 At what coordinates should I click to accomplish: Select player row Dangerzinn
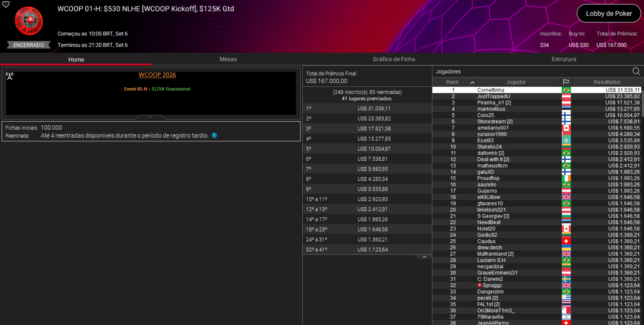click(x=537, y=292)
